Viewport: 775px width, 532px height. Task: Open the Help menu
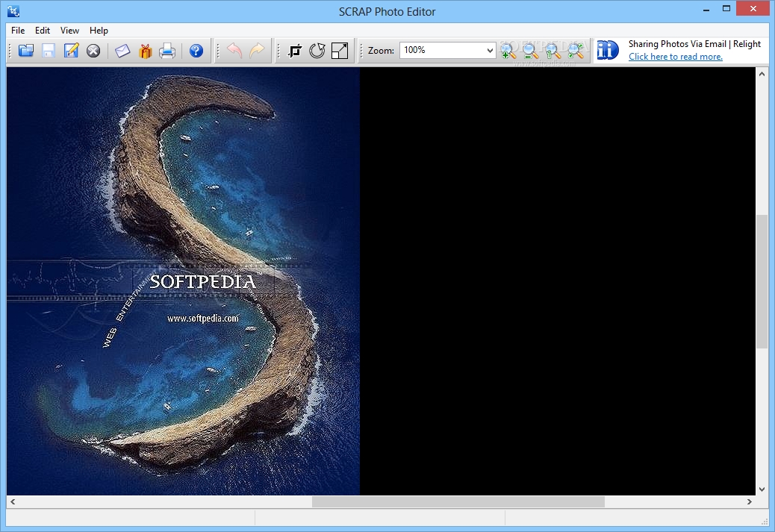point(99,30)
